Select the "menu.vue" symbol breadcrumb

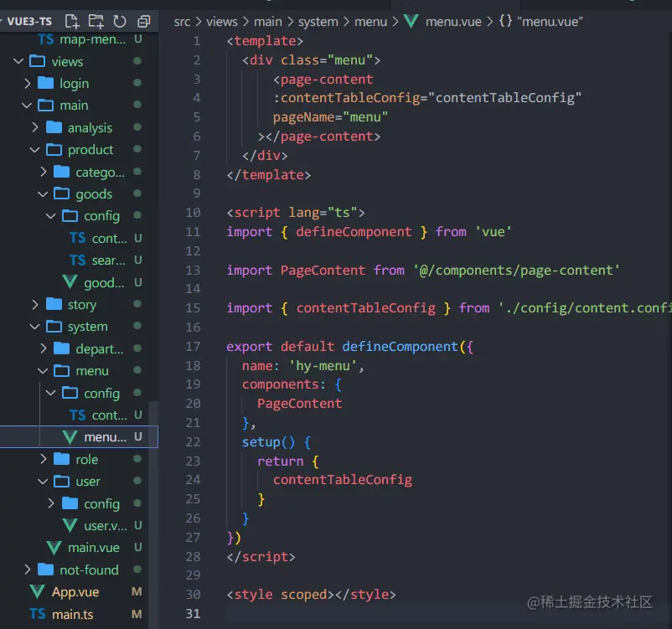[550, 22]
